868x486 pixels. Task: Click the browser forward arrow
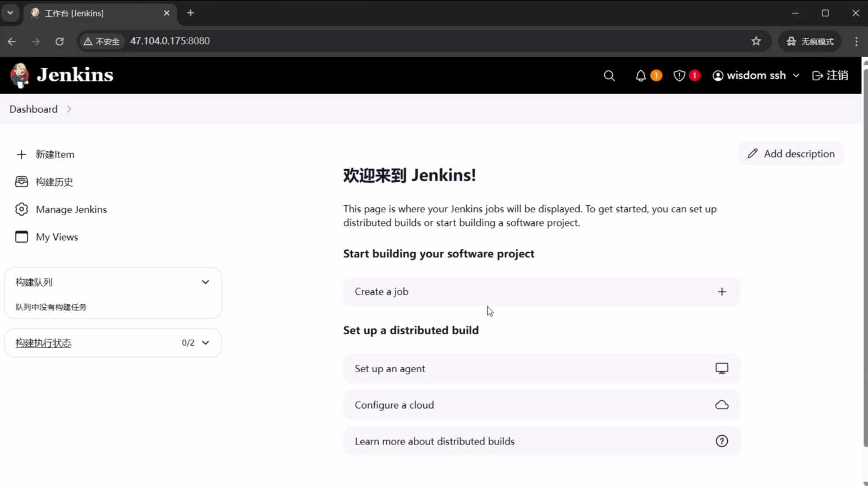tap(36, 41)
